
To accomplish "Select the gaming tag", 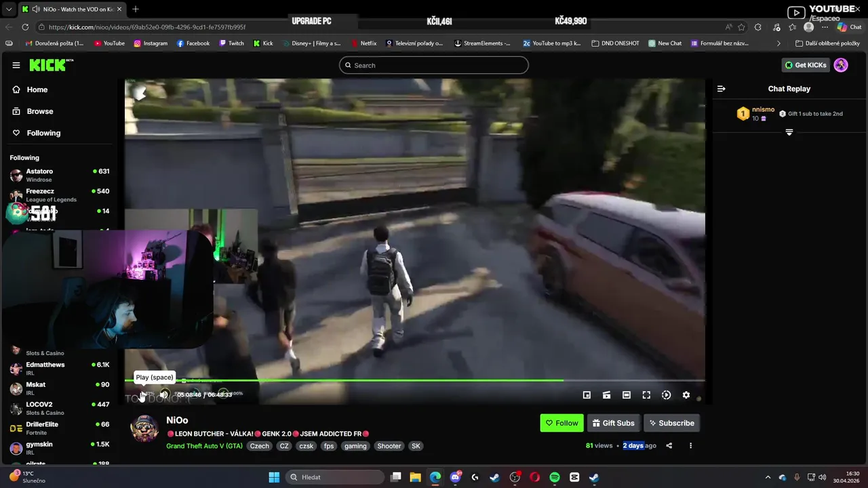I will tap(355, 446).
